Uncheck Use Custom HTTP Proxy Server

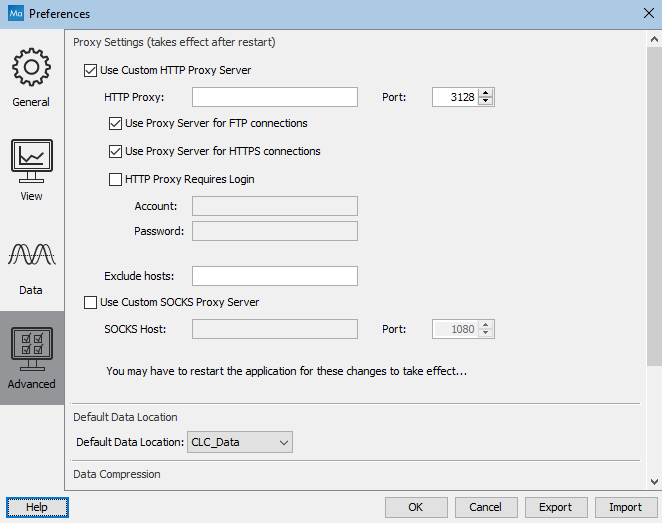[90, 70]
